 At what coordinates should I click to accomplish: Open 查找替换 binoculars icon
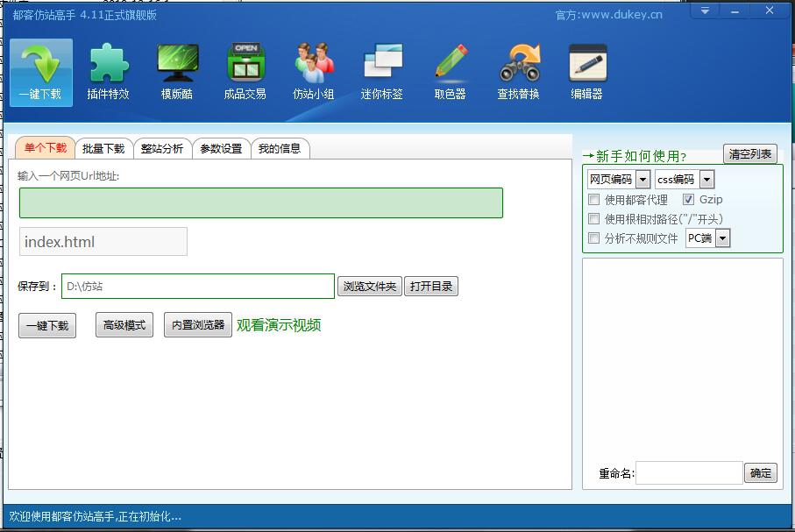[x=519, y=66]
